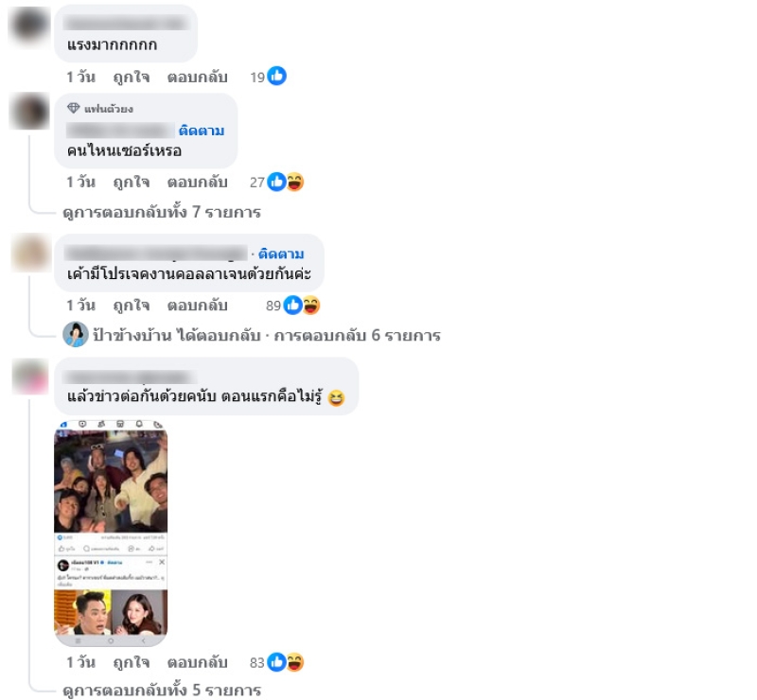Open the attached phone screenshot image
Image resolution: width=757 pixels, height=700 pixels.
point(111,533)
